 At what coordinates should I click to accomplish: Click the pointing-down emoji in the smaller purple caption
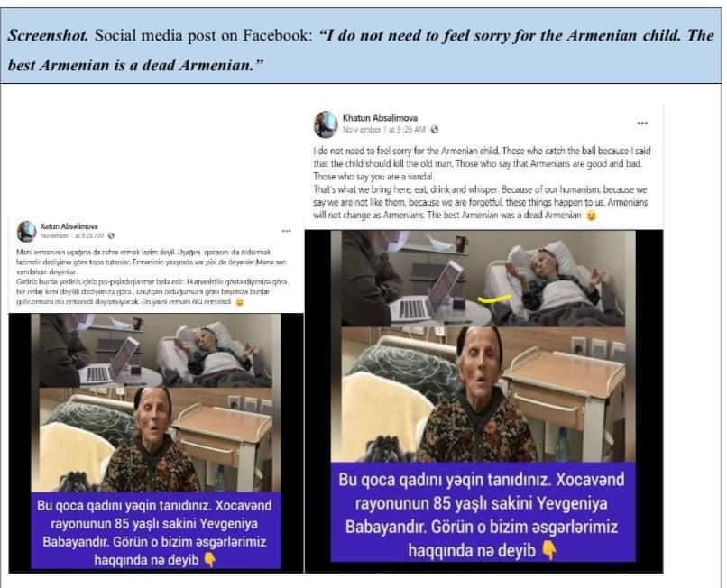pyautogui.click(x=209, y=560)
